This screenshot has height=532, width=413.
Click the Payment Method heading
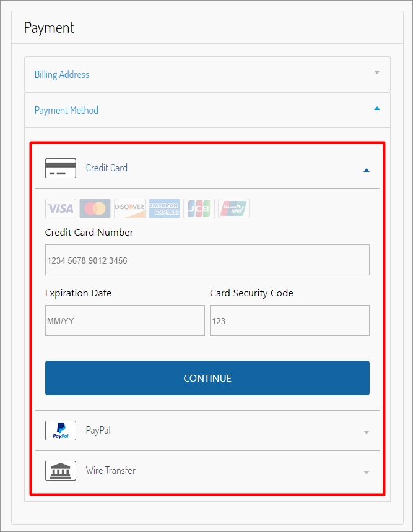tap(66, 111)
